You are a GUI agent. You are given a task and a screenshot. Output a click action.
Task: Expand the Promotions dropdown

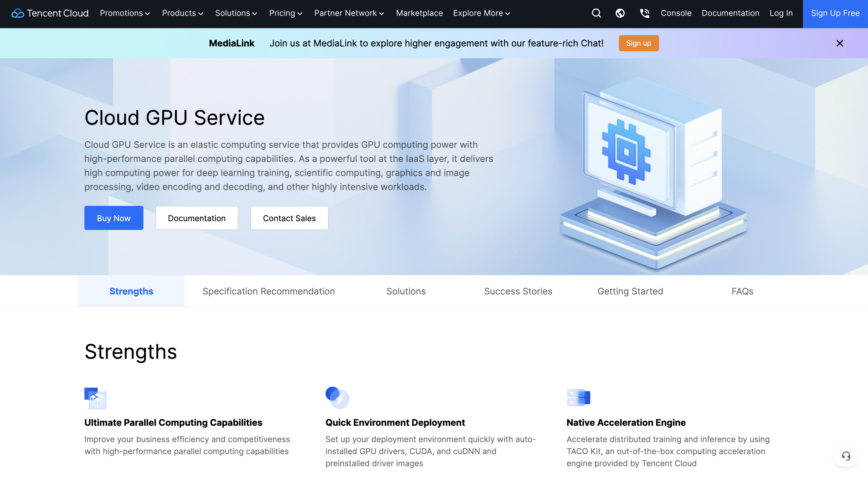tap(125, 13)
